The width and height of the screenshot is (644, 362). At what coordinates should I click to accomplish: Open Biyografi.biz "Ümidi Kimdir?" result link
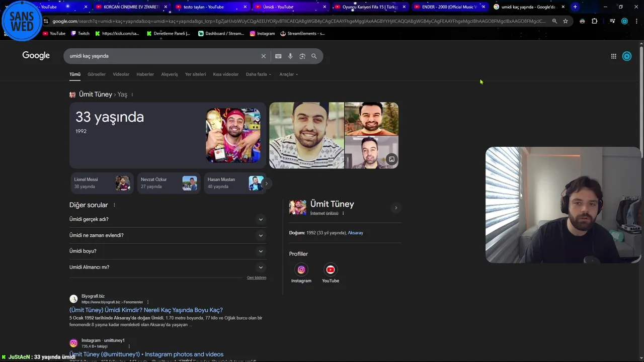tap(146, 310)
